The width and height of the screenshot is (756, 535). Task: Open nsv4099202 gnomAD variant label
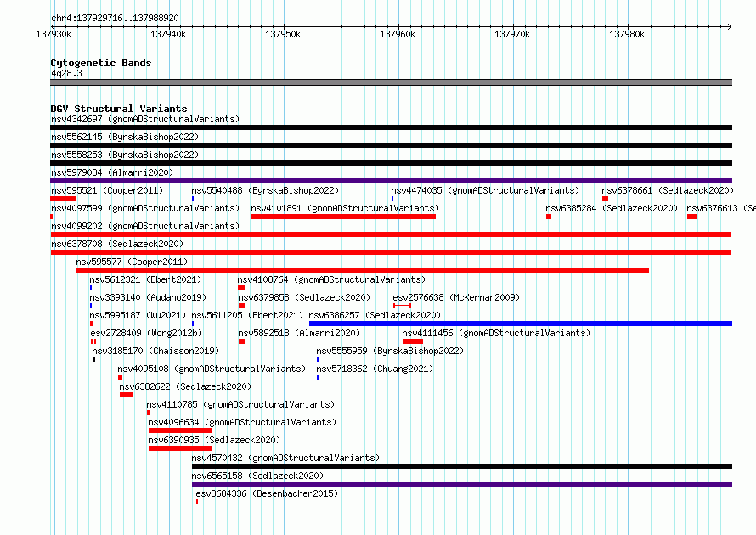click(x=145, y=226)
